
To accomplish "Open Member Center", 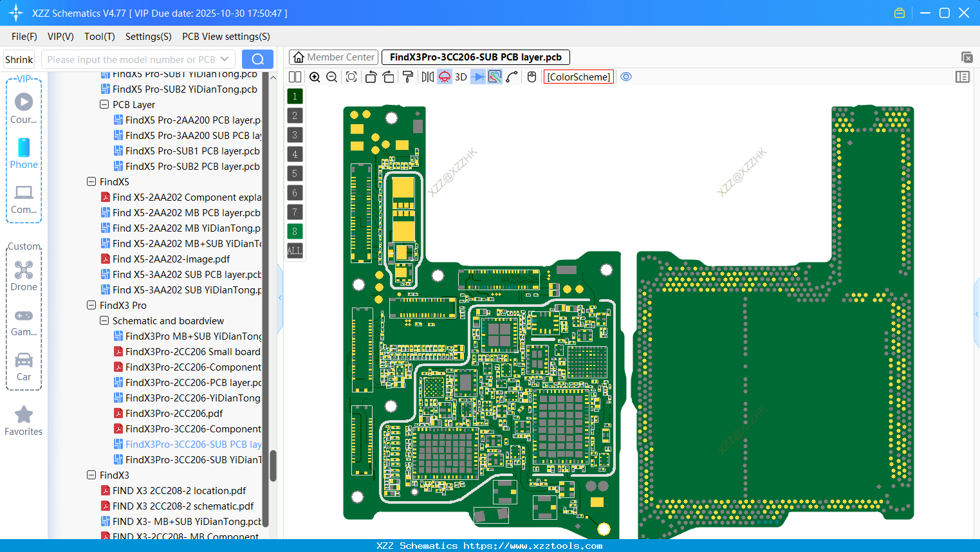I will (x=333, y=57).
